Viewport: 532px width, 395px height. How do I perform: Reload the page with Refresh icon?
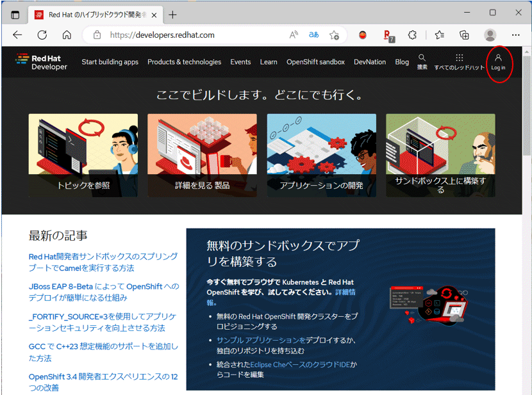(42, 35)
